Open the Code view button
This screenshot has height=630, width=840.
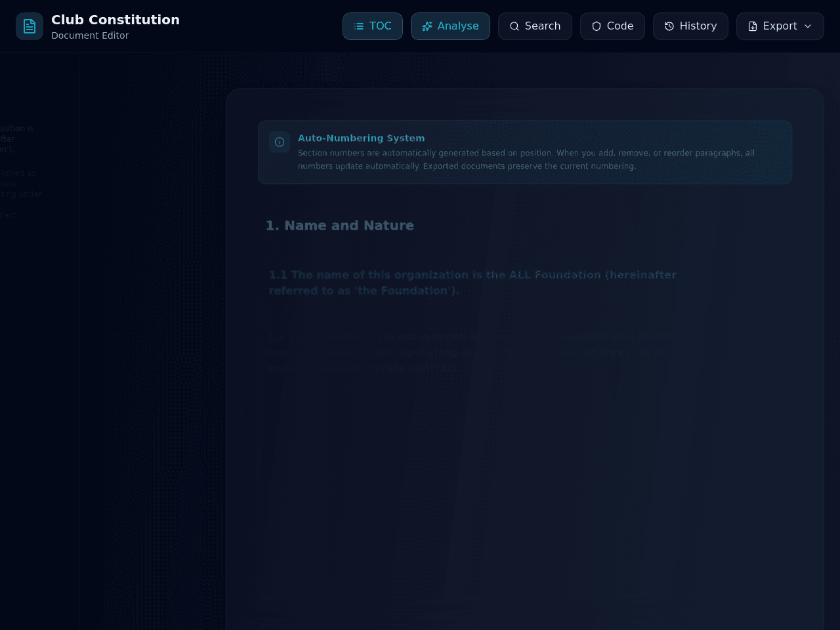(x=612, y=26)
